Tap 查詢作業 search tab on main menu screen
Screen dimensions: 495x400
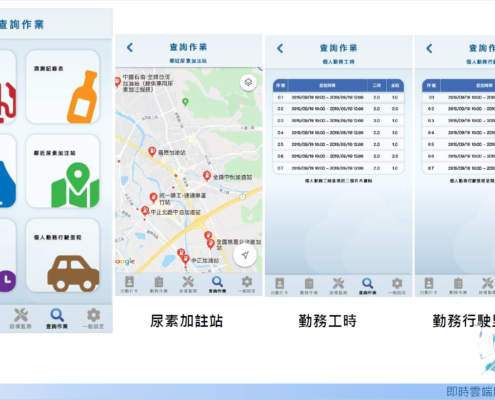click(57, 319)
